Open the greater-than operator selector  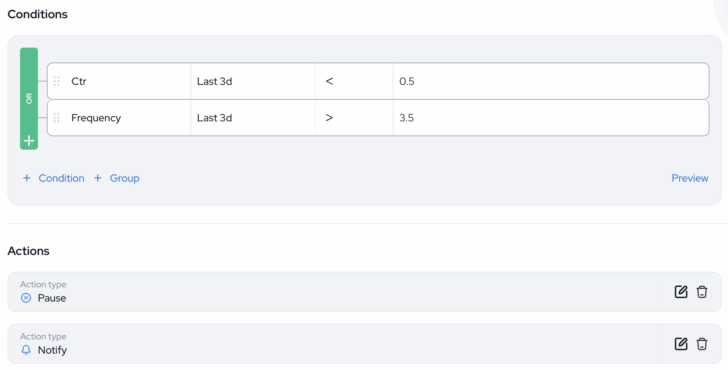click(x=354, y=118)
